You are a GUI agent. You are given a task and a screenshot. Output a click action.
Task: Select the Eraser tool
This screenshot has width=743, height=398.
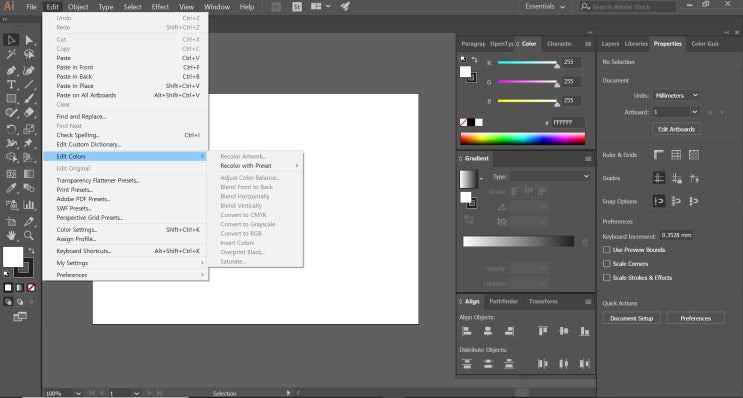click(29, 113)
